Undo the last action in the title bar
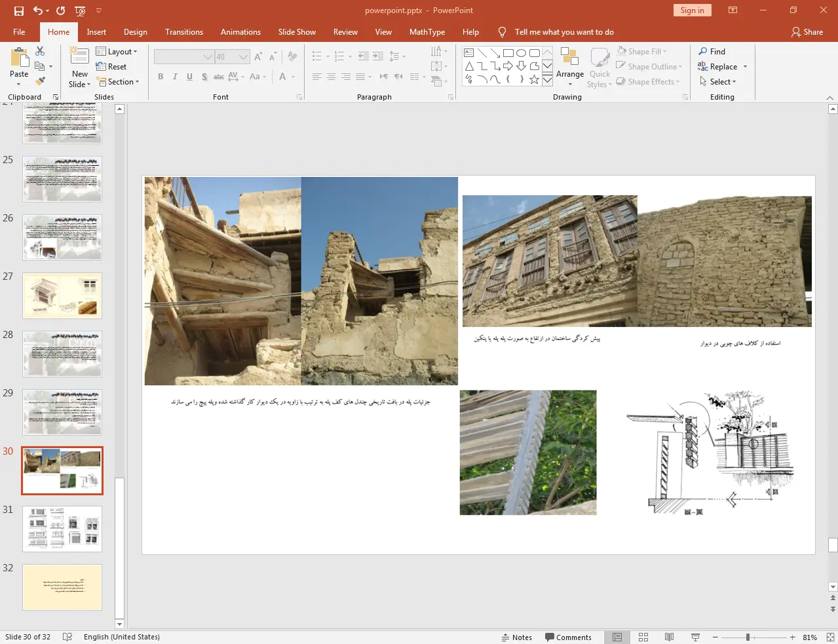 tap(38, 10)
